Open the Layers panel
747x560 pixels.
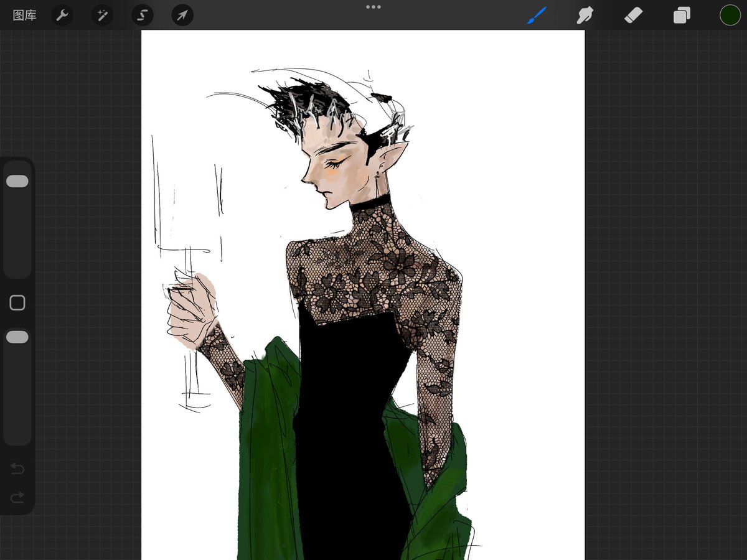[x=682, y=16]
